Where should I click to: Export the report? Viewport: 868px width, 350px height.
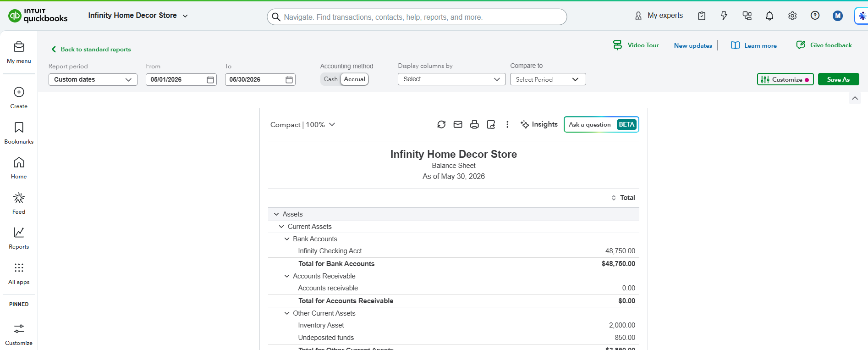click(491, 124)
